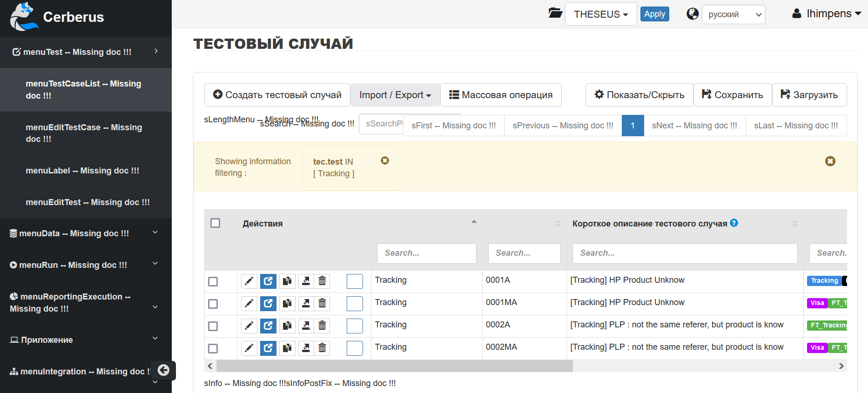Image resolution: width=868 pixels, height=393 pixels.
Task: Click the Сохранить table settings button
Action: 733,95
